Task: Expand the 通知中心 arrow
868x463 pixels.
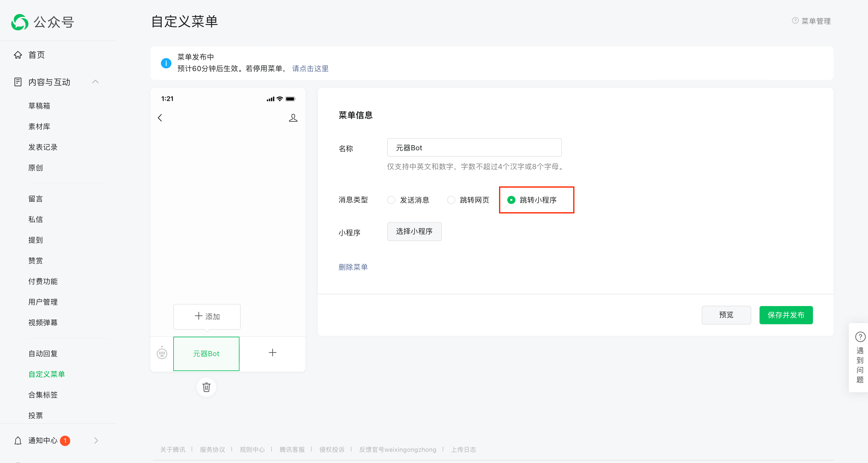Action: tap(96, 441)
